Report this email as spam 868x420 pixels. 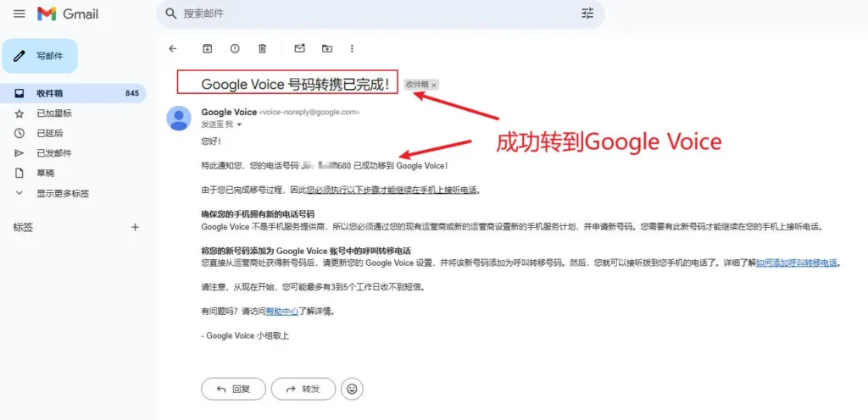pos(235,48)
